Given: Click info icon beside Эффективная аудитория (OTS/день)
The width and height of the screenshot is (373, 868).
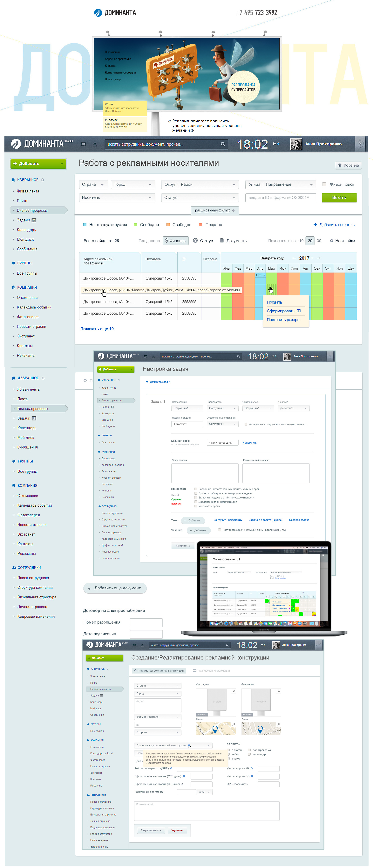Looking at the screenshot, I should click(x=183, y=776).
